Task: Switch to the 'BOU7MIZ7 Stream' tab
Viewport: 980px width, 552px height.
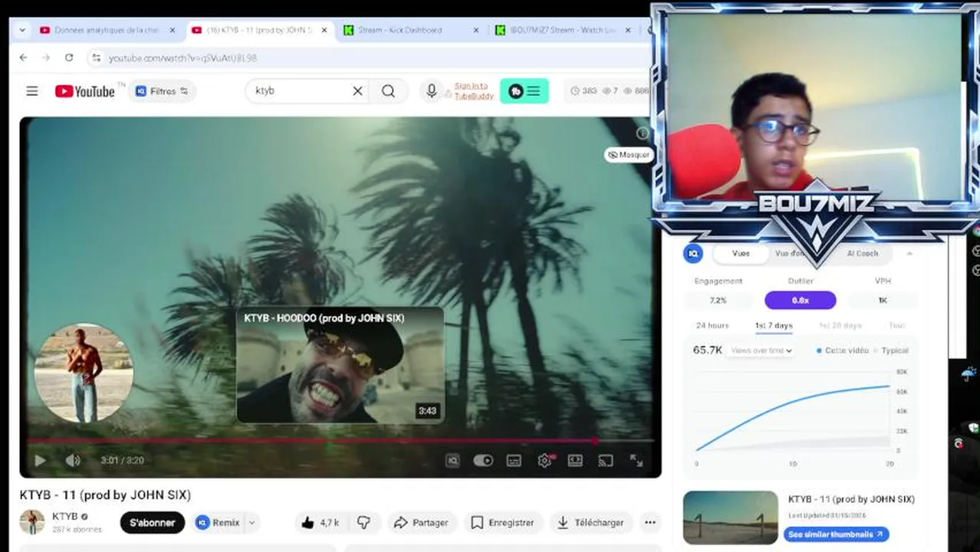Action: click(564, 30)
